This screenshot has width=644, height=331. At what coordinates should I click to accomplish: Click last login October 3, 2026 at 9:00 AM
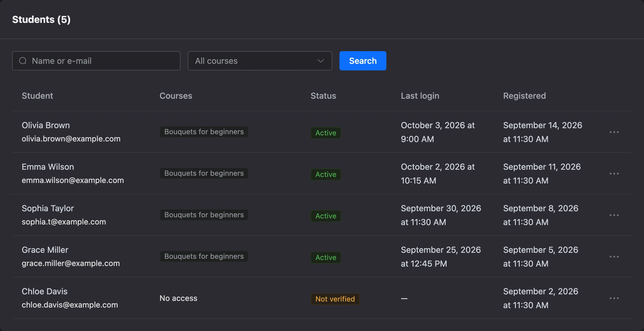(x=438, y=132)
